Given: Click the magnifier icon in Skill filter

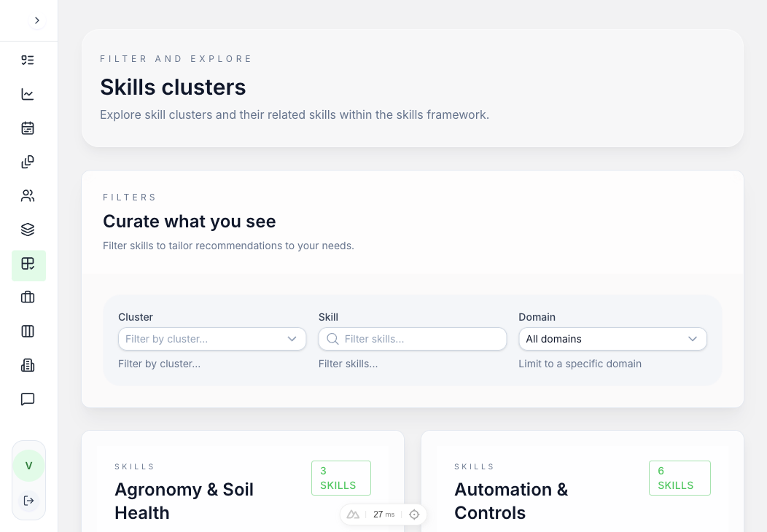Looking at the screenshot, I should tap(332, 339).
